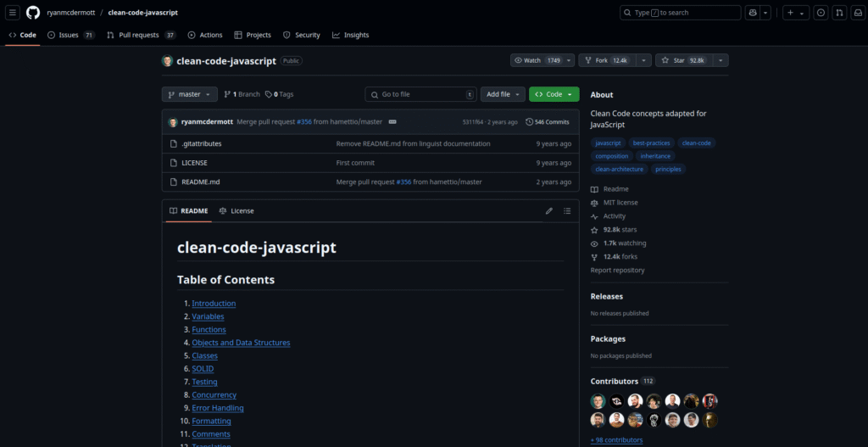
Task: Open the Add file dropdown
Action: [503, 94]
